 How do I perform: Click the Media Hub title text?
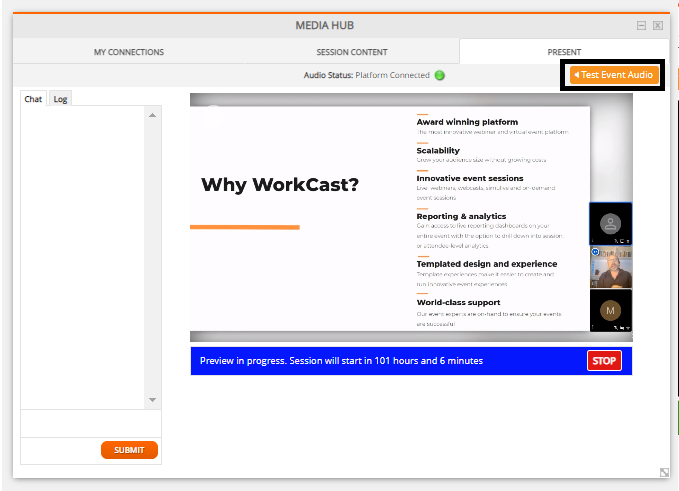point(325,26)
